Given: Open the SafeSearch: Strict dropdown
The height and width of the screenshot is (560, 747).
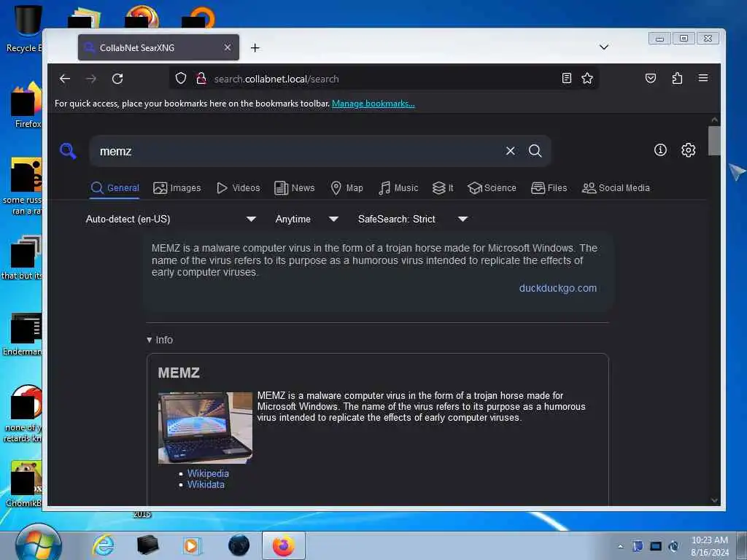Looking at the screenshot, I should (413, 219).
